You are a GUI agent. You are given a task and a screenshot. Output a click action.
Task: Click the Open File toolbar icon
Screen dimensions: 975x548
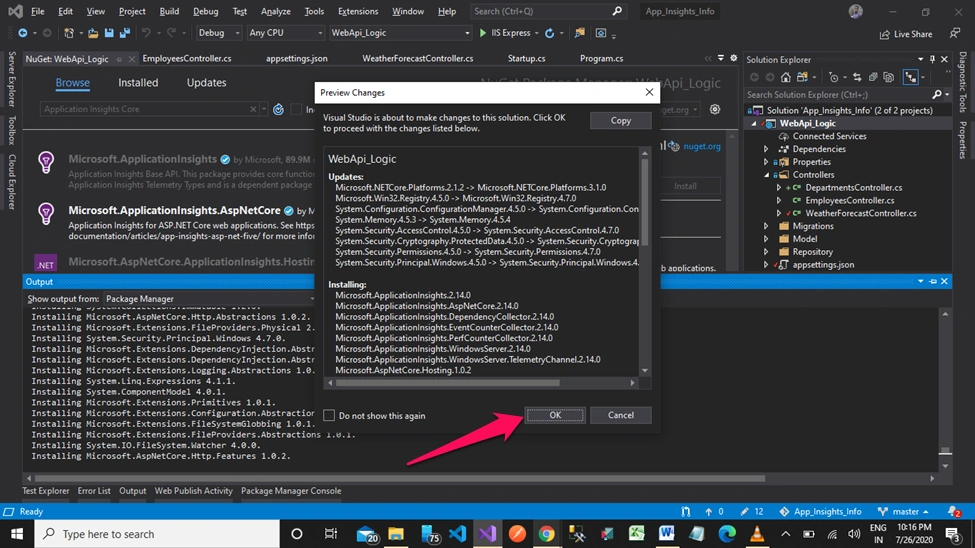click(93, 33)
